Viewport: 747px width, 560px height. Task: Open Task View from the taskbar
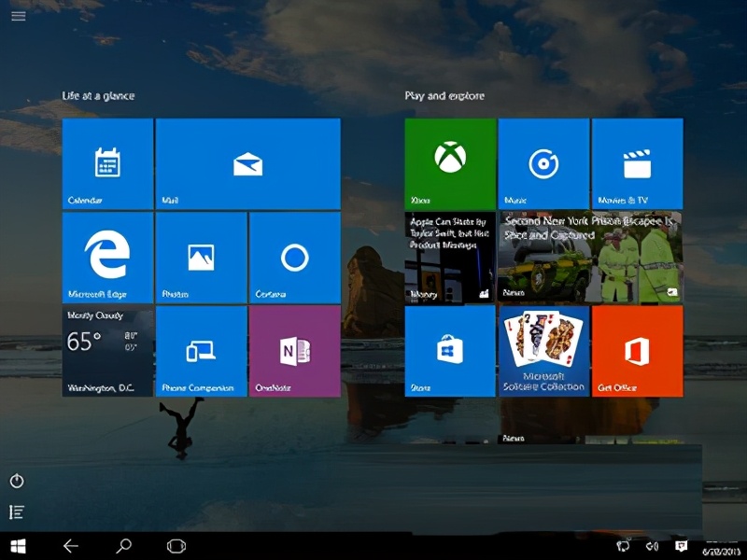point(175,545)
